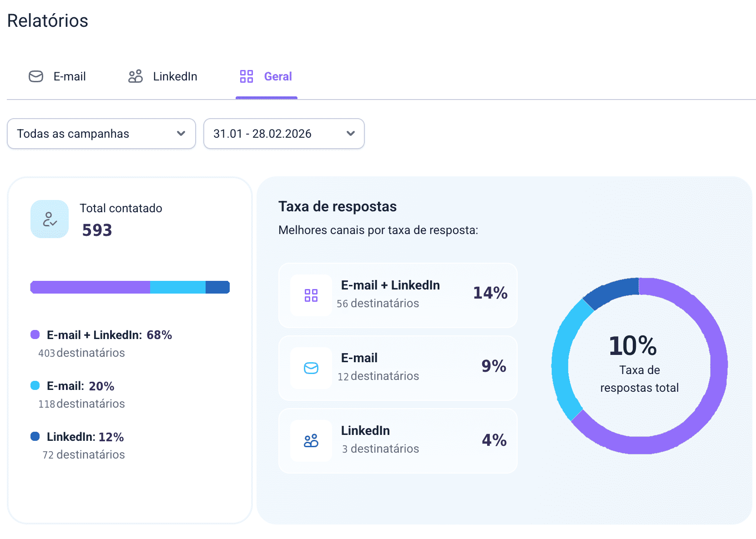Image resolution: width=756 pixels, height=539 pixels.
Task: Click the LinkedIn channel people icon
Action: click(311, 441)
